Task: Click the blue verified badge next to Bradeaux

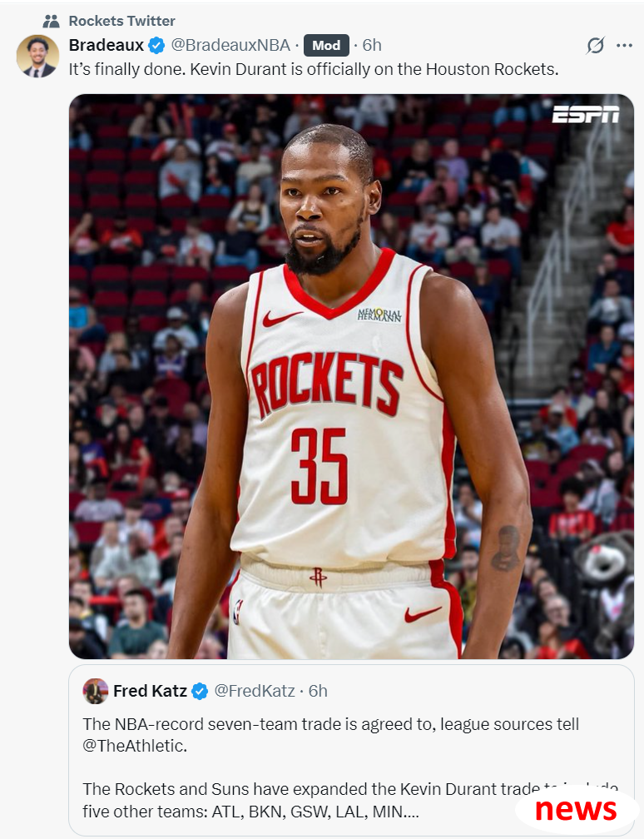Action: coord(156,46)
